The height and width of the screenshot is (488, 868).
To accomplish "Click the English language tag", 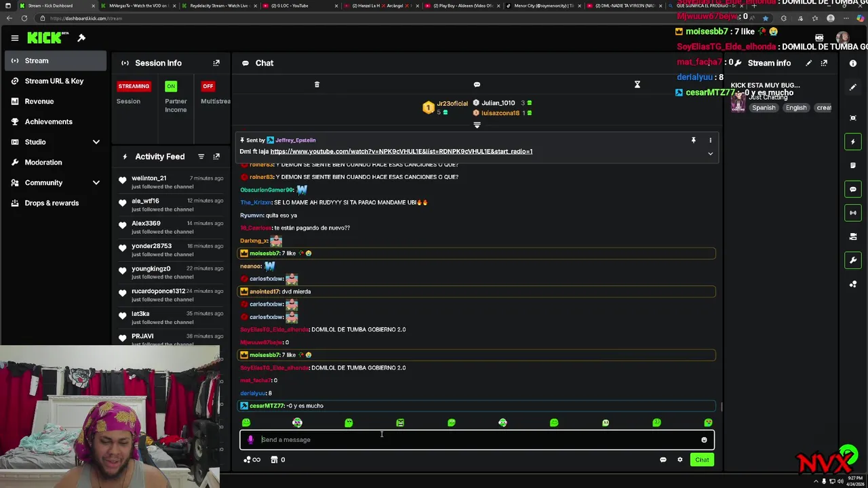I will point(796,108).
